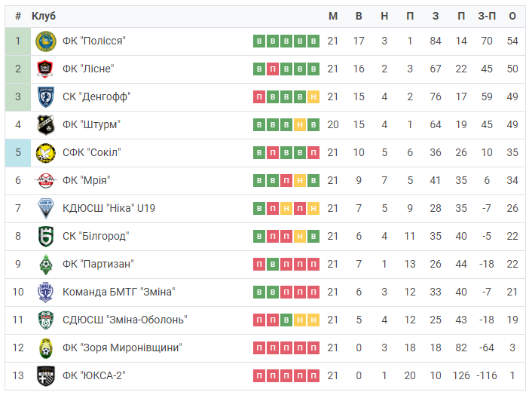532x395 pixels.
Task: Open ФК "Партизан" team name link
Action: coord(98,264)
